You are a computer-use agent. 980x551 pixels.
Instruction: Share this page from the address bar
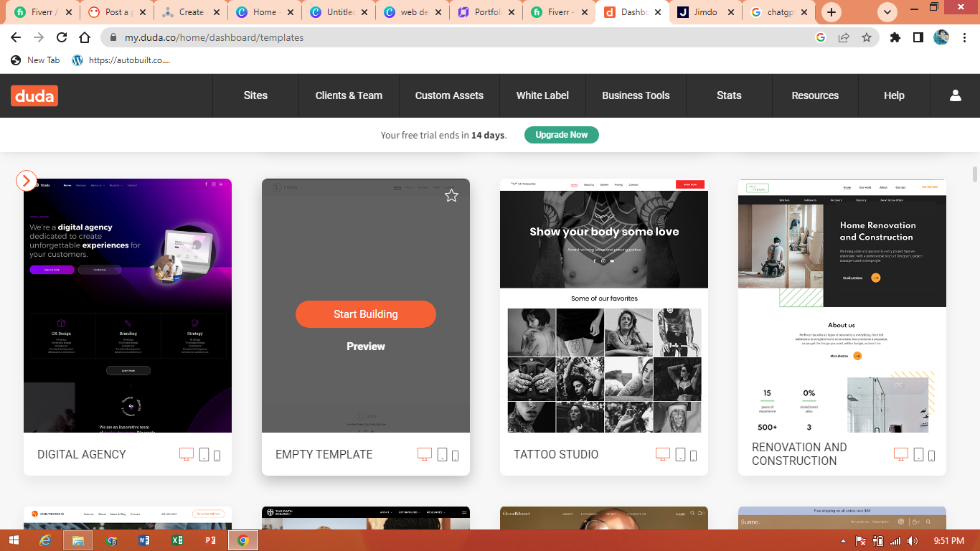pos(844,37)
